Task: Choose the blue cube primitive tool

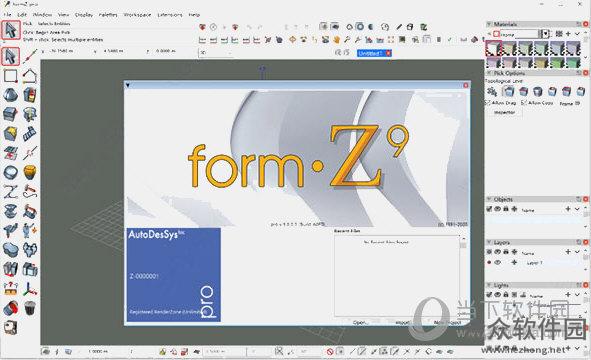Action: [x=11, y=114]
